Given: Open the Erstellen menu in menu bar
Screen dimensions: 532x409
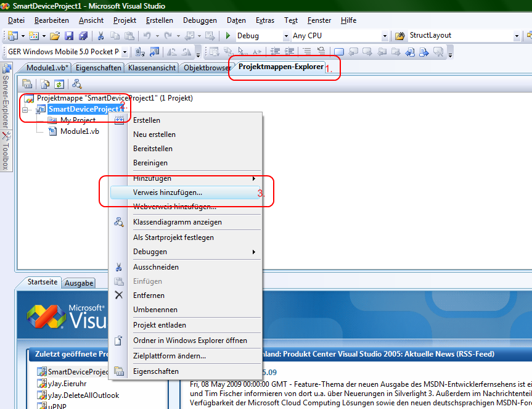Looking at the screenshot, I should [160, 20].
